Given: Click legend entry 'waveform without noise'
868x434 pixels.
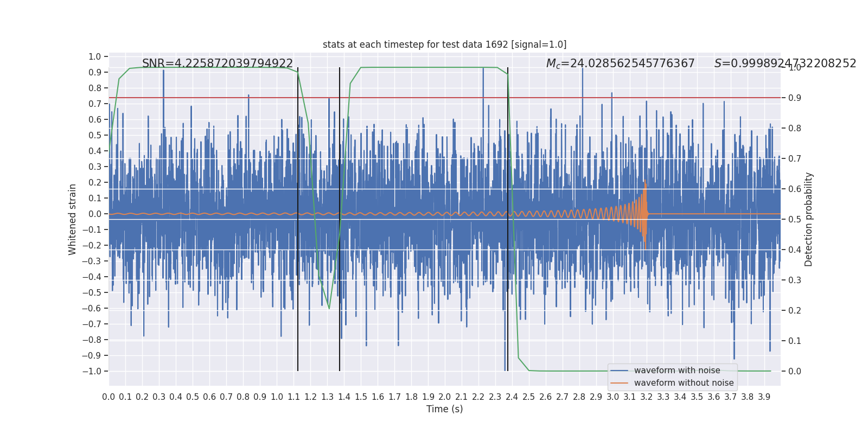Looking at the screenshot, I should [x=684, y=383].
